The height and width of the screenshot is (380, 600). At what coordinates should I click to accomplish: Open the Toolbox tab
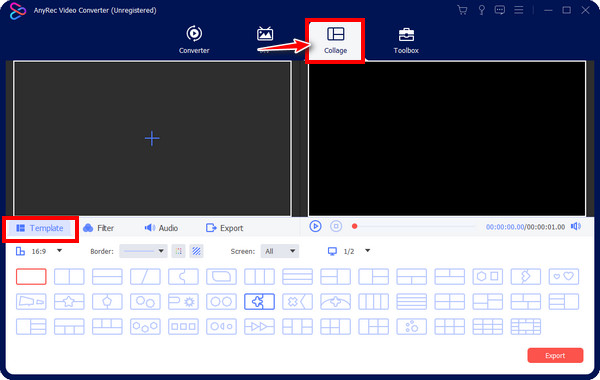[x=406, y=40]
